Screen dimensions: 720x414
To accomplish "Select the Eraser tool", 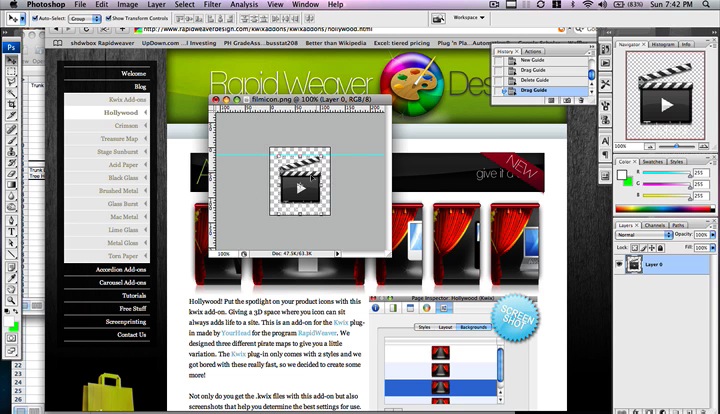I will [11, 173].
